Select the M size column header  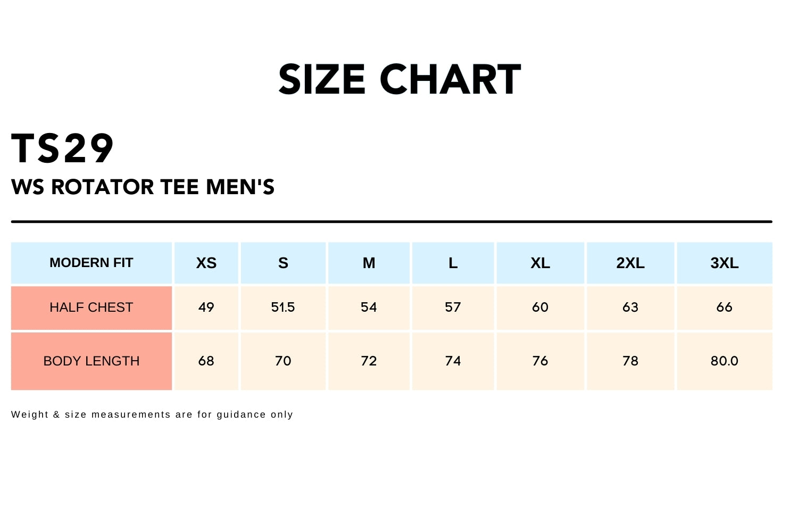[x=369, y=263]
